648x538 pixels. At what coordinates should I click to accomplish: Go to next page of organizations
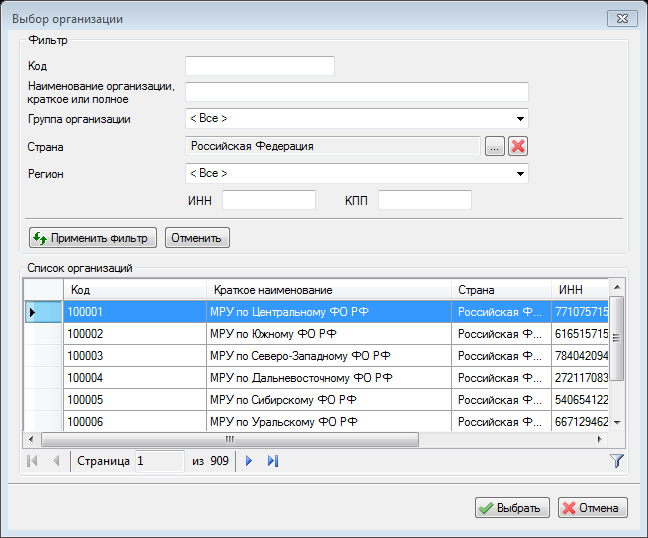[249, 461]
